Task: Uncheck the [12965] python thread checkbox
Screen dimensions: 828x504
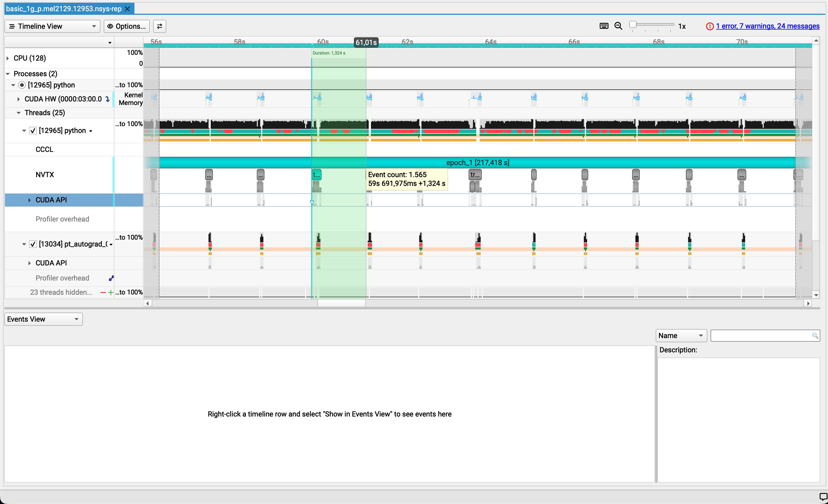Action: coord(33,131)
